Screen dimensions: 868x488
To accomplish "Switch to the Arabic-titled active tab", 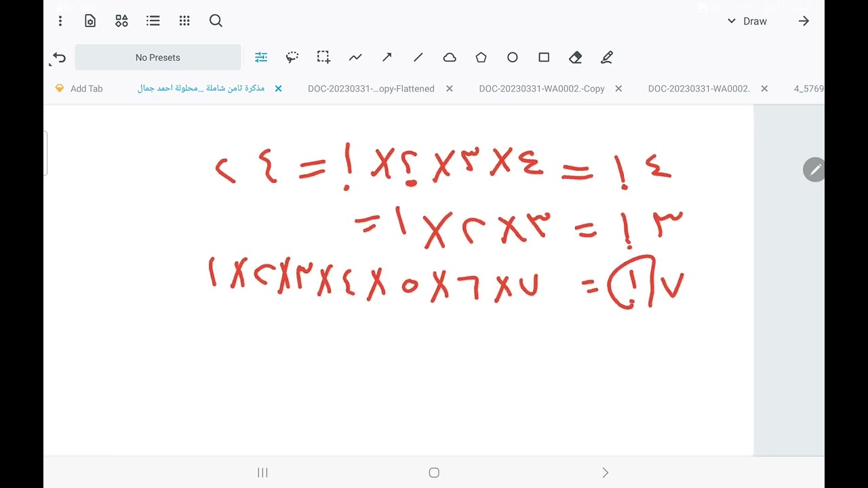I will [x=201, y=89].
